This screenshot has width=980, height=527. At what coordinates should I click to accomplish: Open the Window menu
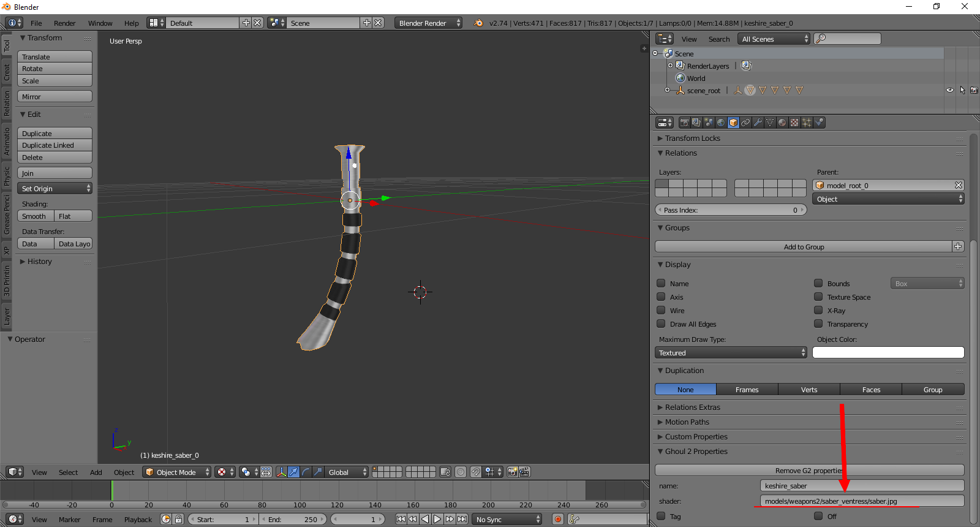coord(100,23)
